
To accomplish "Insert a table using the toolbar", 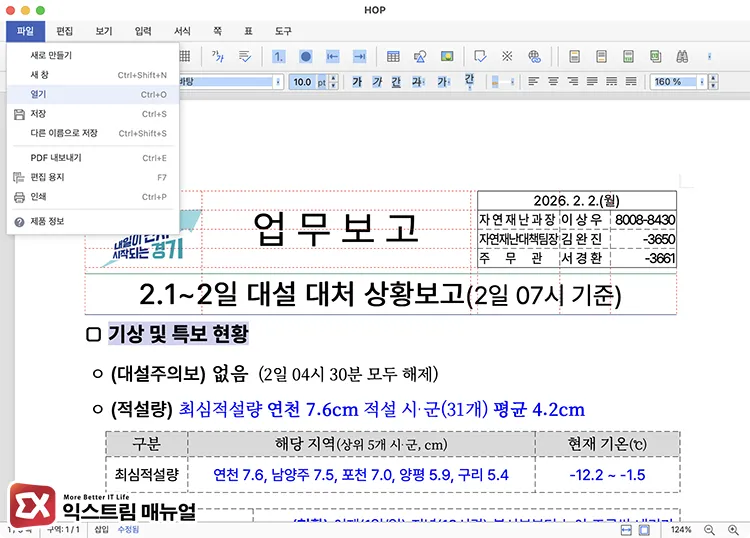I will tap(393, 56).
